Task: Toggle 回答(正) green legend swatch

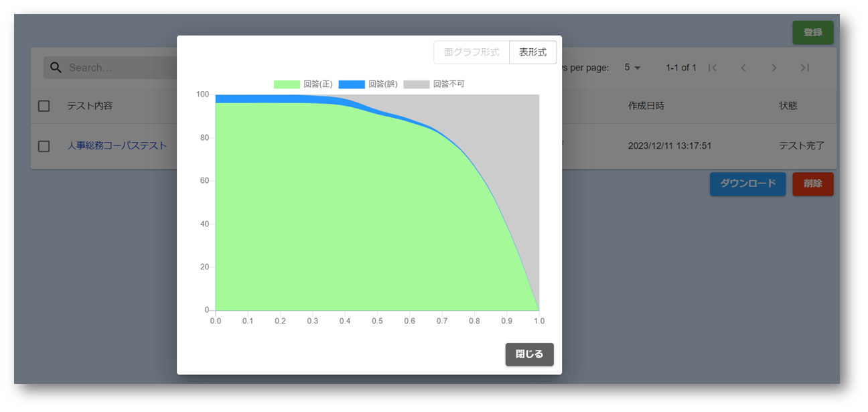Action: pos(287,84)
